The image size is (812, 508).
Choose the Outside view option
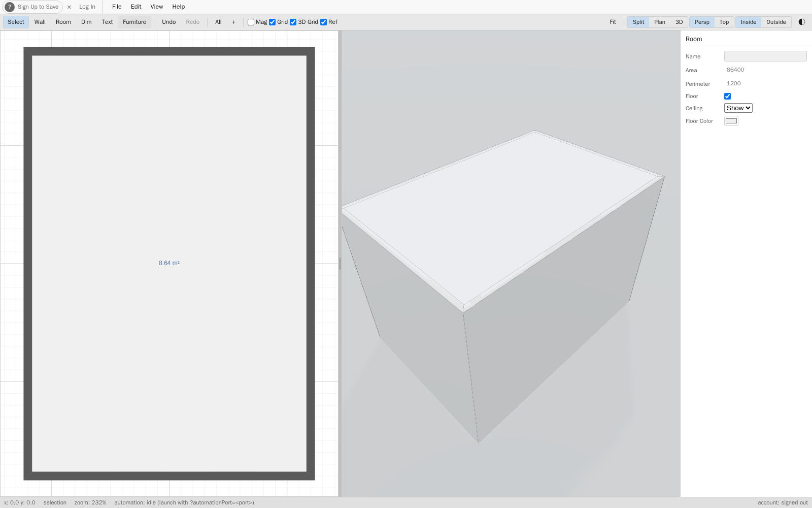(776, 22)
